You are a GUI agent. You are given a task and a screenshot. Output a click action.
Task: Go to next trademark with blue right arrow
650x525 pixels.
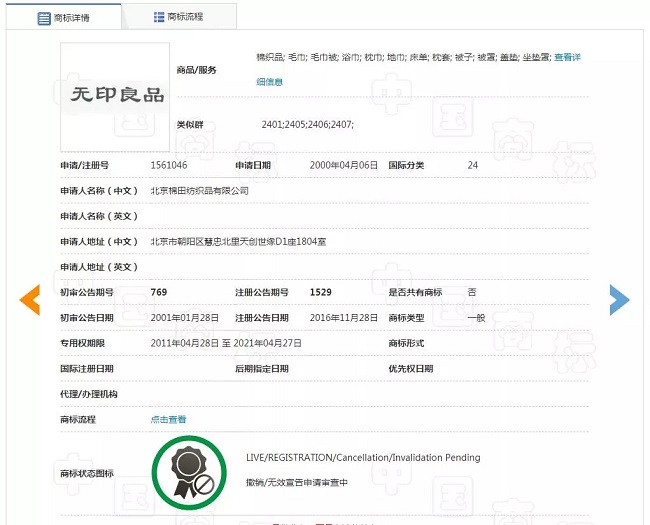(x=620, y=299)
